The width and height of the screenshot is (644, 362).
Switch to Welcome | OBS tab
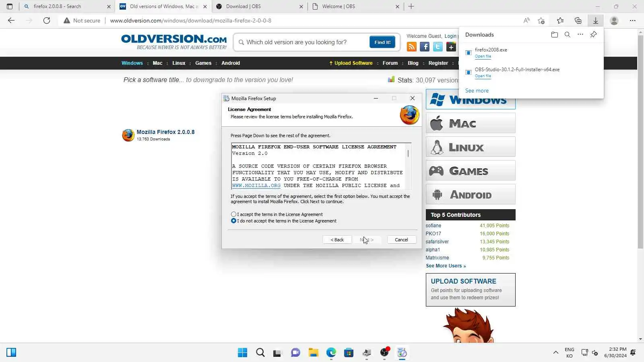point(355,6)
